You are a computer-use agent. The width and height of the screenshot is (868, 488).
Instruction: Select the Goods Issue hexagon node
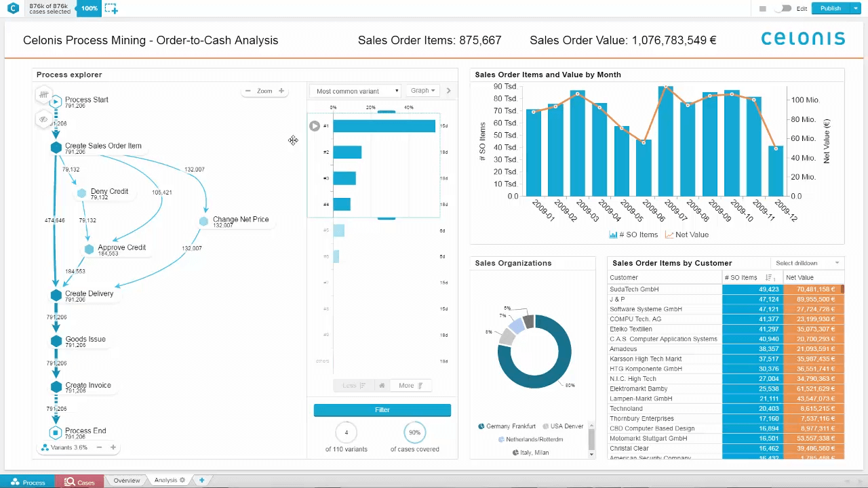click(x=56, y=341)
